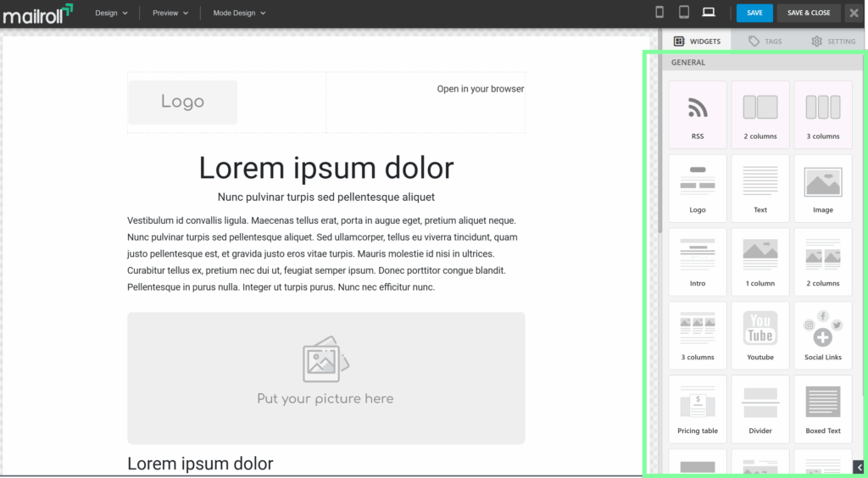Select the Image widget

coord(823,187)
